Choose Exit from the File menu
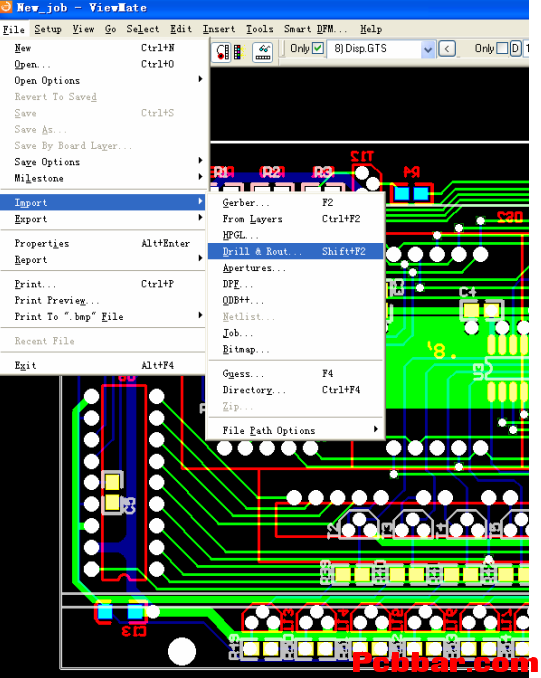541x678 pixels. pos(102,365)
